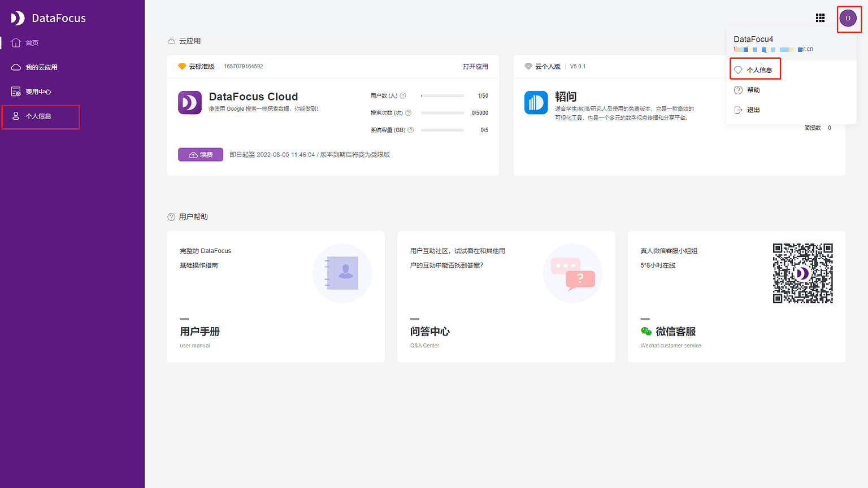Open the 用户手册 user manual card
Image resolution: width=868 pixels, height=488 pixels.
276,297
